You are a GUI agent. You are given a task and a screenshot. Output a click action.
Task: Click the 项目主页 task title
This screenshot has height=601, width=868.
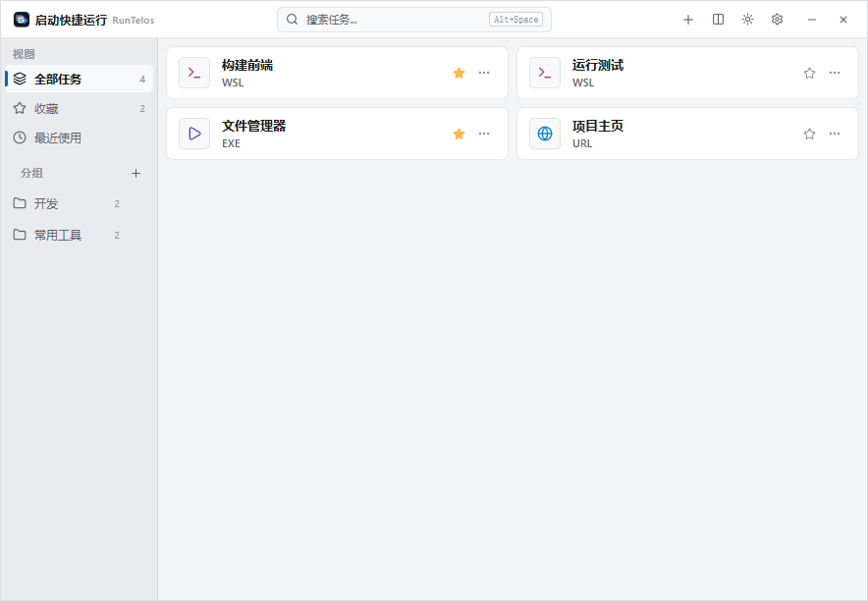point(598,126)
